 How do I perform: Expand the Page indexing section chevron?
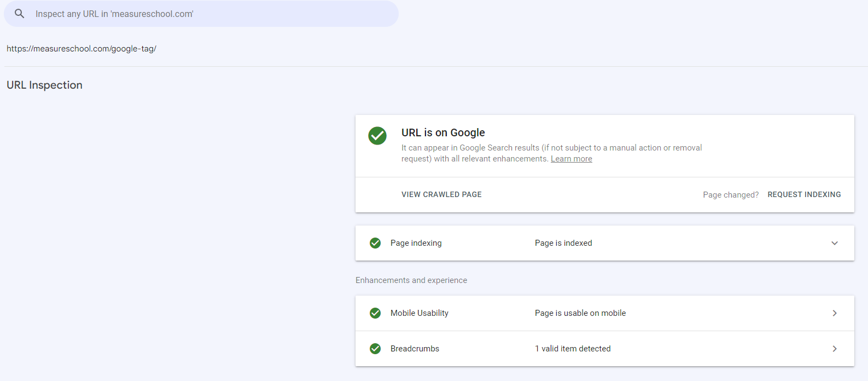835,243
